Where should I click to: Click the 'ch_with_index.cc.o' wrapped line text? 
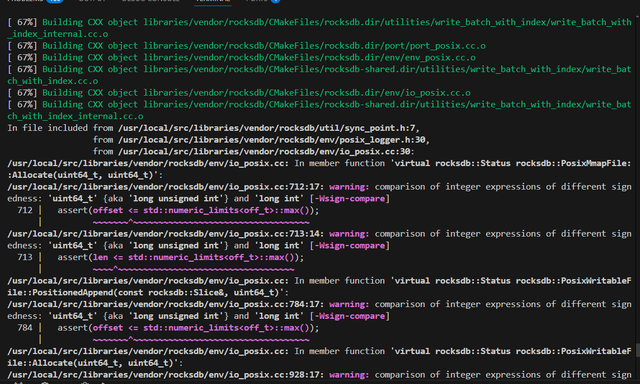(x=53, y=81)
